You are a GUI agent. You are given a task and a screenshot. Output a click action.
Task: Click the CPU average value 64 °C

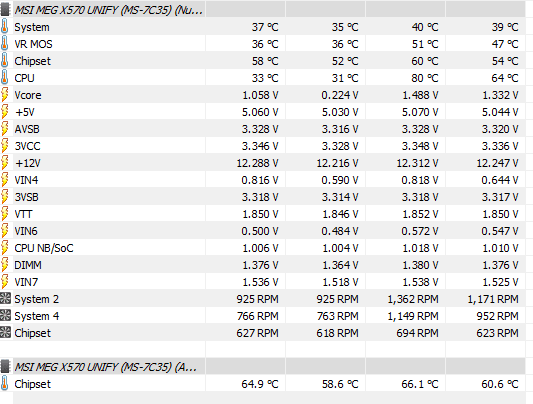coord(504,78)
